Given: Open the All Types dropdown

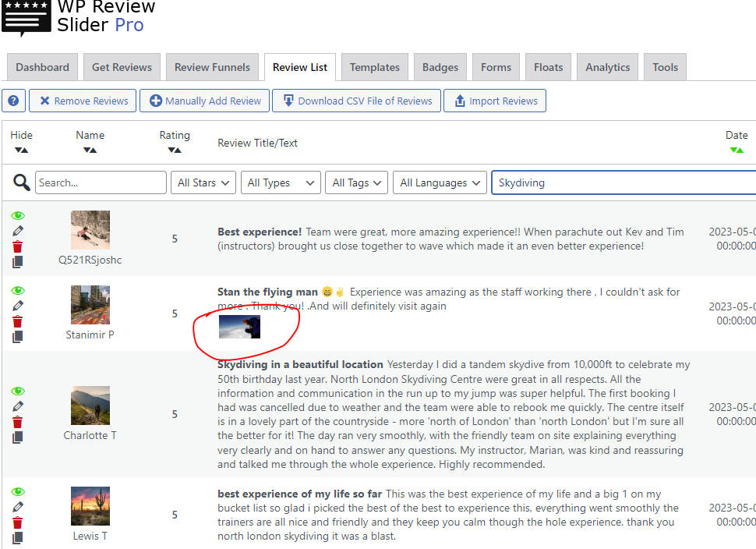Looking at the screenshot, I should [x=281, y=182].
